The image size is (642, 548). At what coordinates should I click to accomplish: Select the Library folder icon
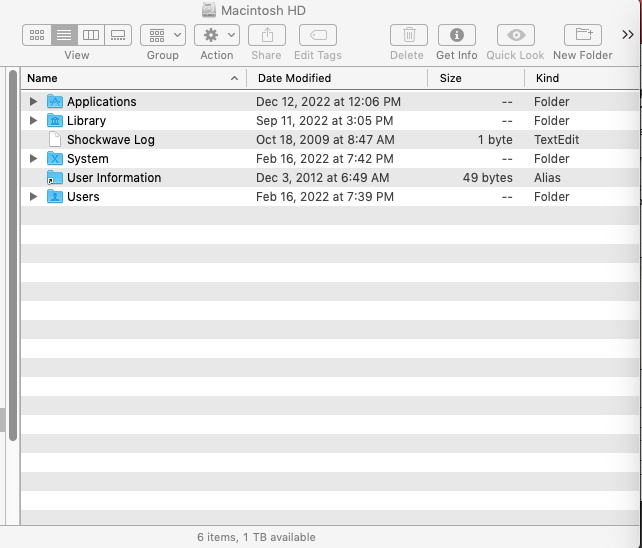click(x=55, y=120)
